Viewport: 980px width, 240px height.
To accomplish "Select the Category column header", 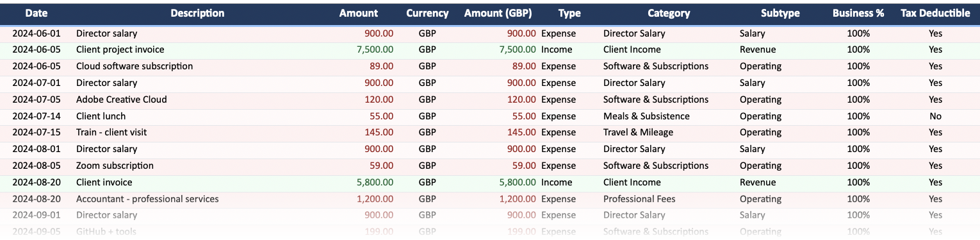I will pyautogui.click(x=669, y=13).
